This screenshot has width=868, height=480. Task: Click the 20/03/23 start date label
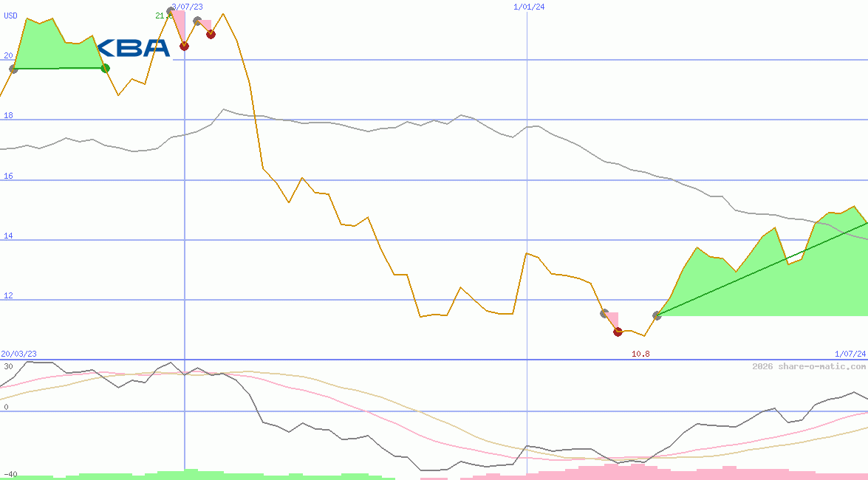(x=18, y=354)
